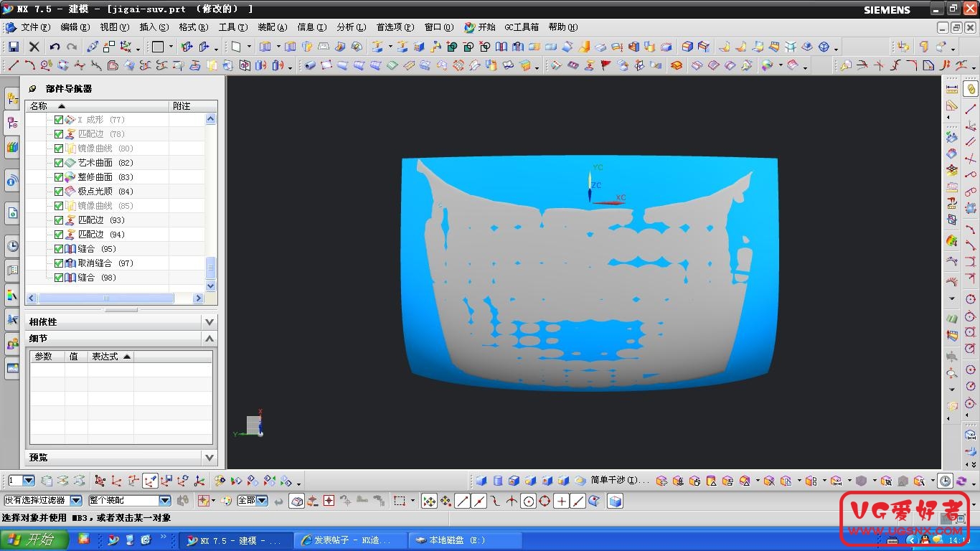
Task: Click the view triad cube in viewport
Action: click(253, 425)
